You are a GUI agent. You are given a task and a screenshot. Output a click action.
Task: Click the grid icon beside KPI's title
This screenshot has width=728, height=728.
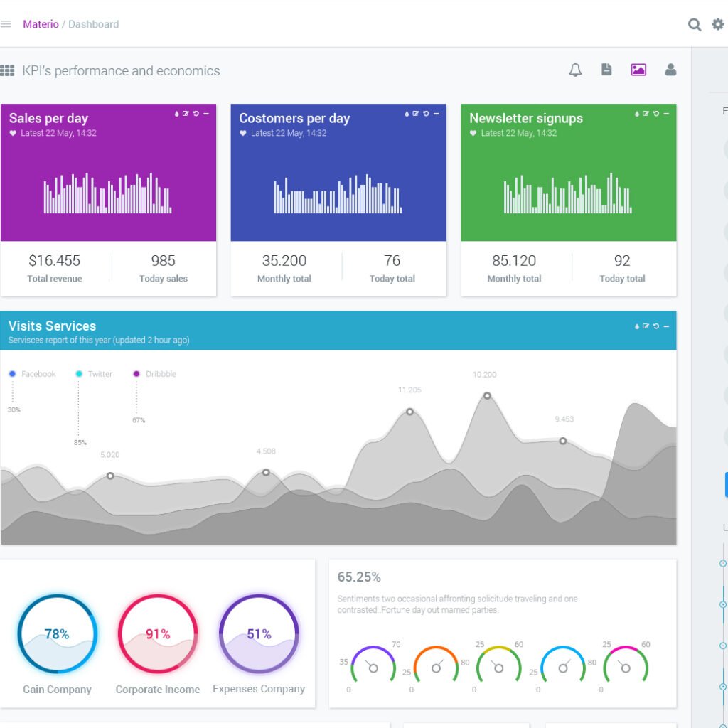click(7, 70)
